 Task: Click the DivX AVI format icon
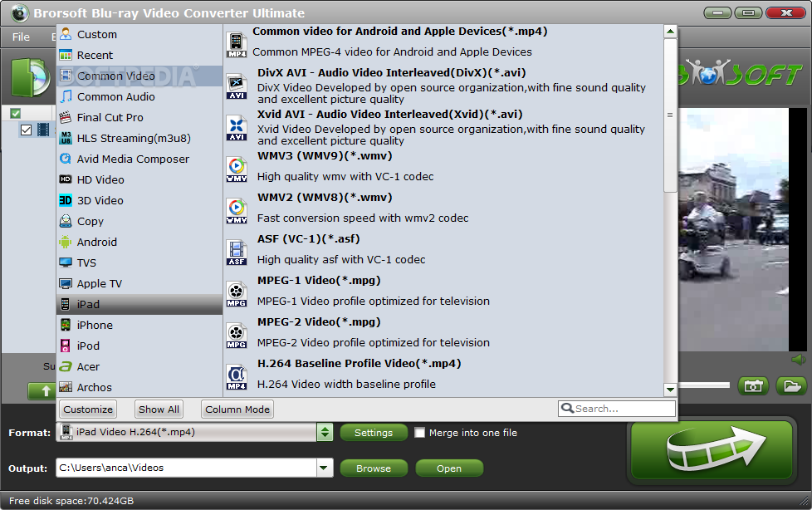(x=237, y=86)
